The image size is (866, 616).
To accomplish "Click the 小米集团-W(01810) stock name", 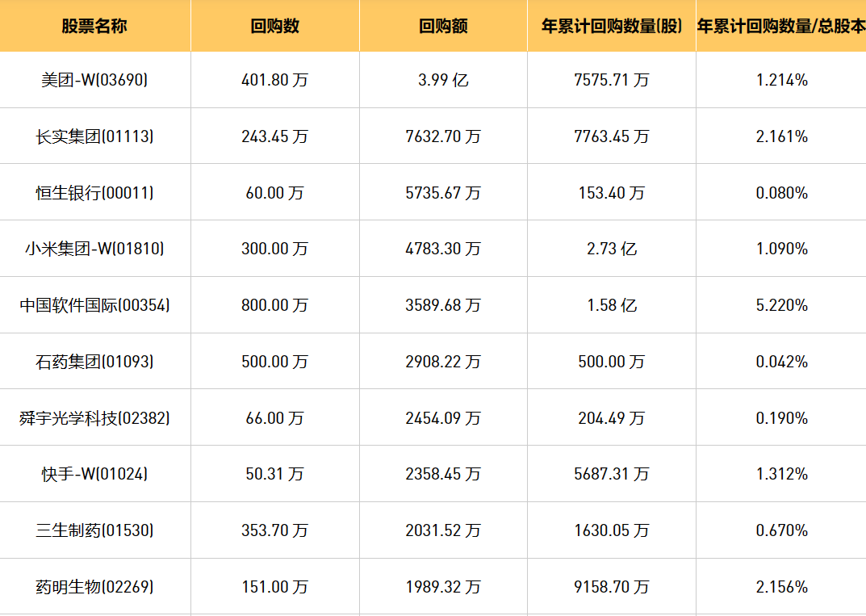I will (x=94, y=249).
